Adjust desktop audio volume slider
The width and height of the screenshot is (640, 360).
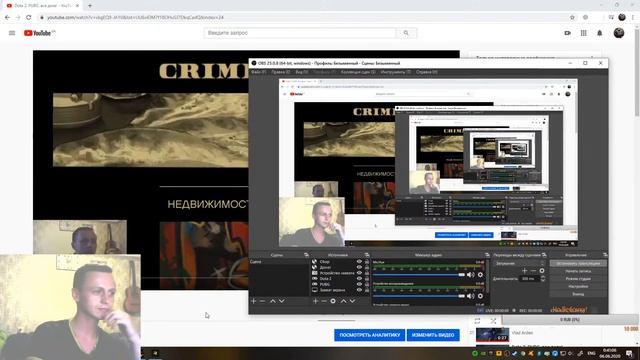point(419,296)
